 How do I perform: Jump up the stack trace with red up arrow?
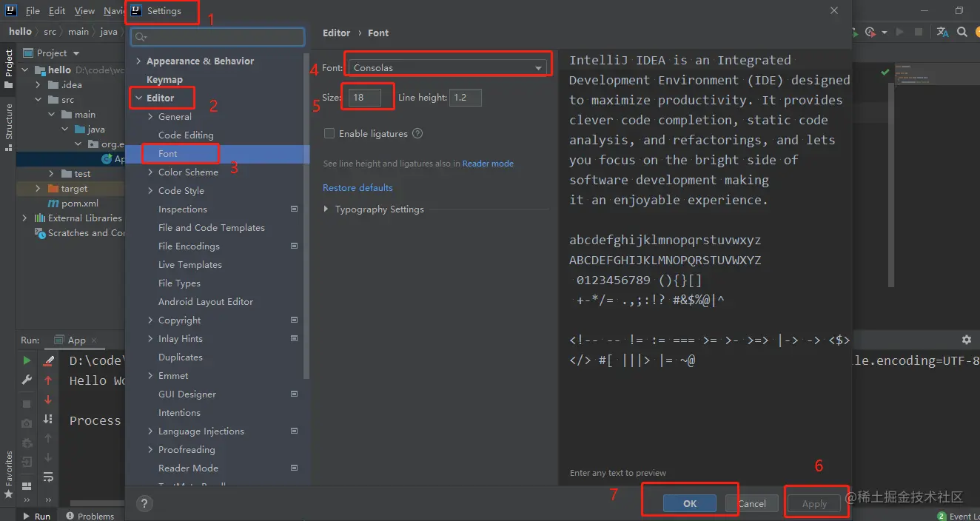coord(48,380)
